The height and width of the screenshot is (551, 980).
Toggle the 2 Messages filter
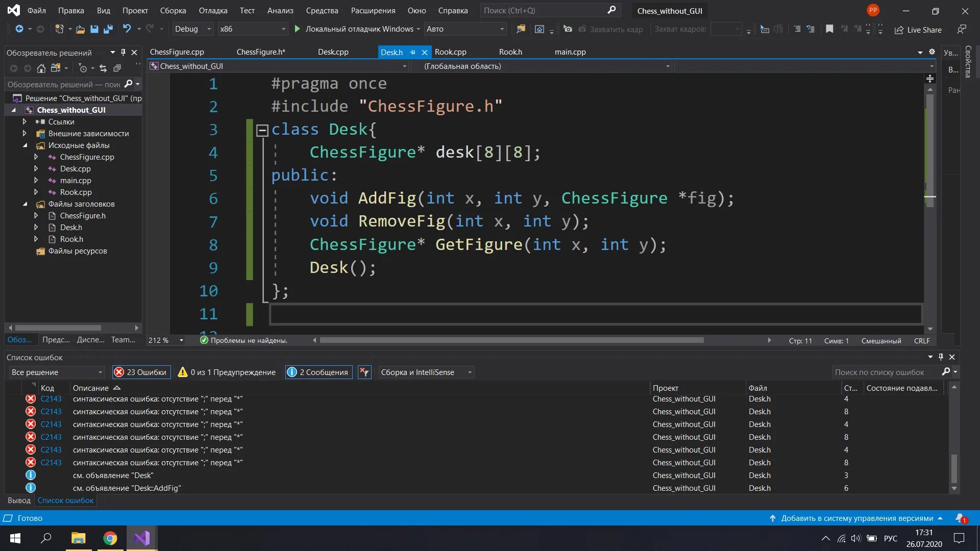(318, 372)
